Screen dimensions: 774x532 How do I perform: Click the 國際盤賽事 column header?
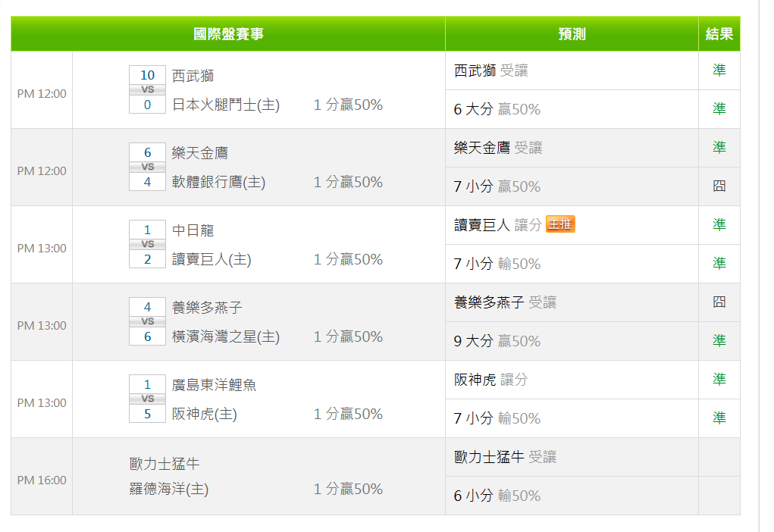click(228, 34)
